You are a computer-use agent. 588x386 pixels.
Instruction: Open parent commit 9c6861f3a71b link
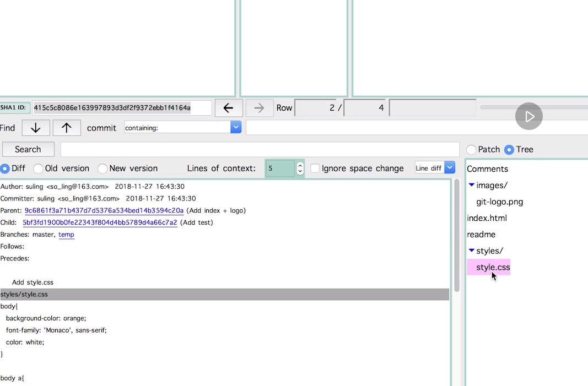tap(104, 210)
